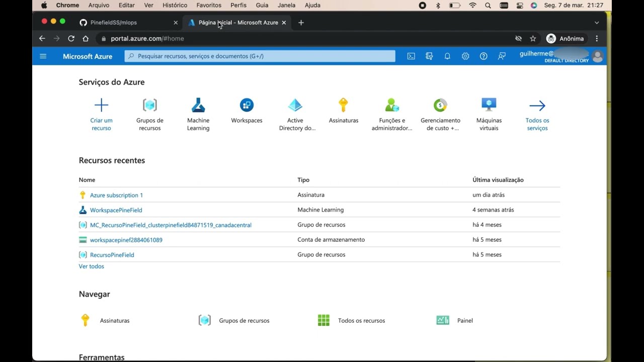Screen dimensions: 644x362
Task: Open Máquinas virtuais service icon
Action: (489, 105)
